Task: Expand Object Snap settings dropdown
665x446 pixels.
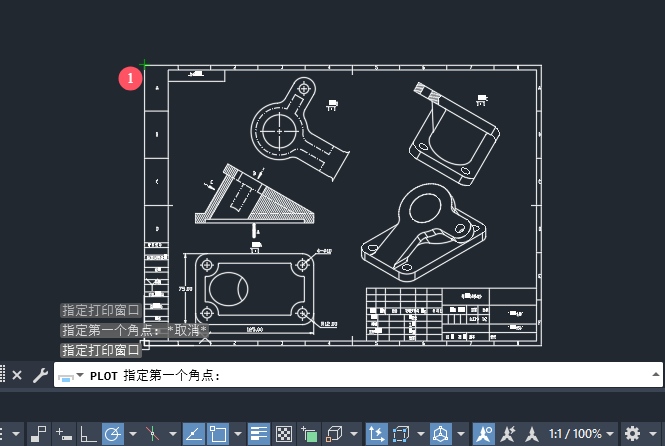Action: pos(238,434)
